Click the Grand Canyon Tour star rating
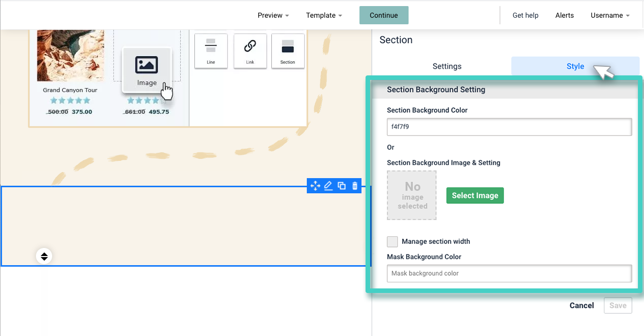644x336 pixels. click(x=70, y=101)
